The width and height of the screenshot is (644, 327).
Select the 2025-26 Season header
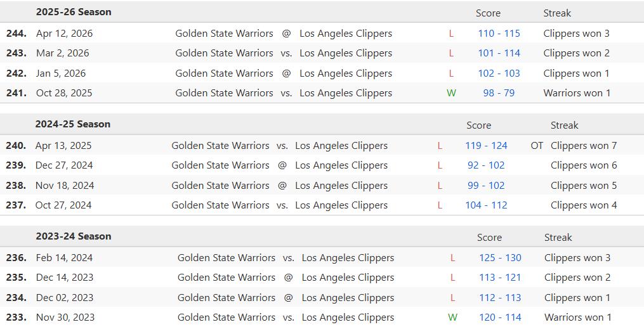(x=74, y=12)
